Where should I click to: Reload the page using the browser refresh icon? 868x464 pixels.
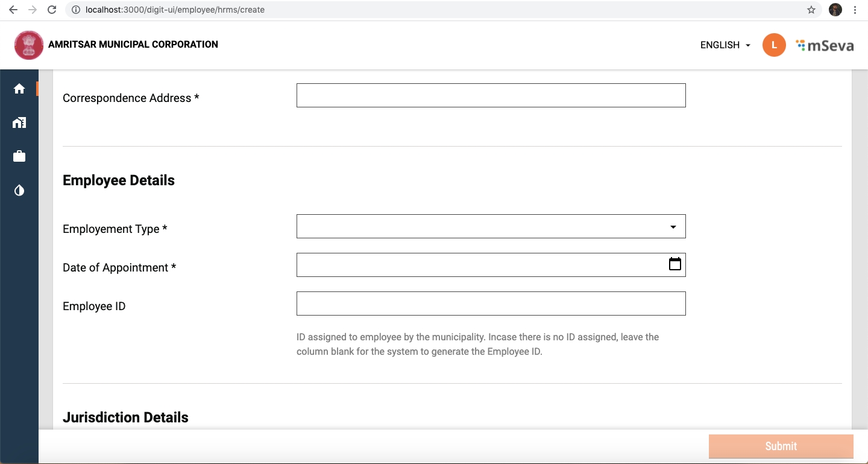[x=52, y=10]
